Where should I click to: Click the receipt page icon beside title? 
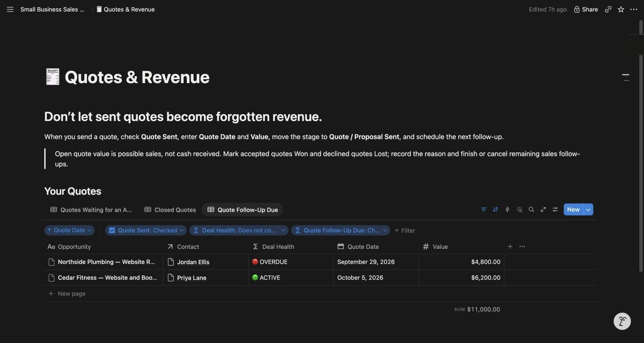[x=52, y=77]
